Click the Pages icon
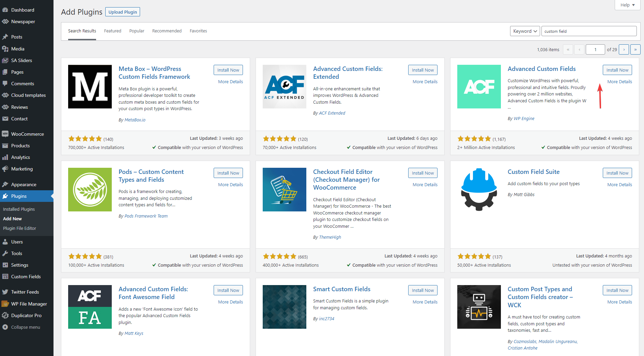644x356 pixels. pos(5,72)
